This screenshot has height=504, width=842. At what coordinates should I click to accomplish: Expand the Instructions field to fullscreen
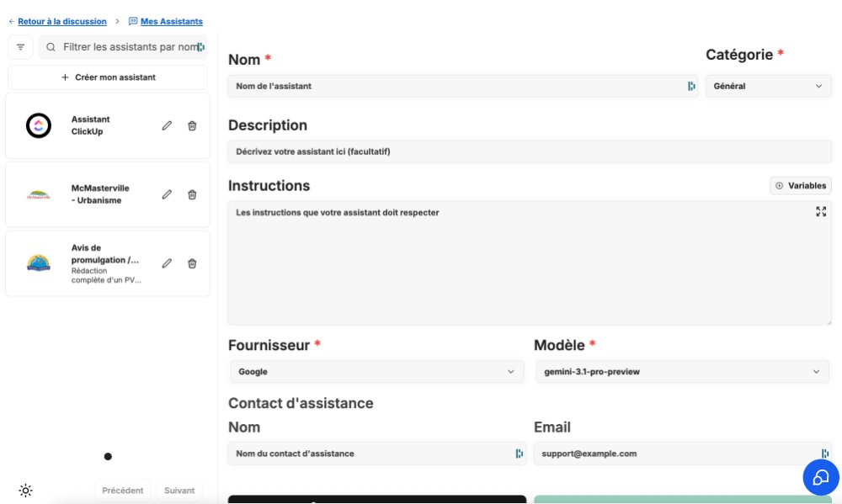pos(821,212)
